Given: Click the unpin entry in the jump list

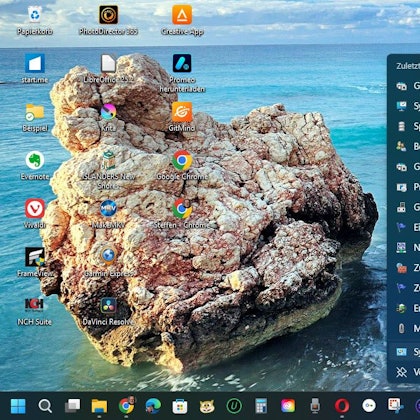Looking at the screenshot, I should click(x=405, y=372).
